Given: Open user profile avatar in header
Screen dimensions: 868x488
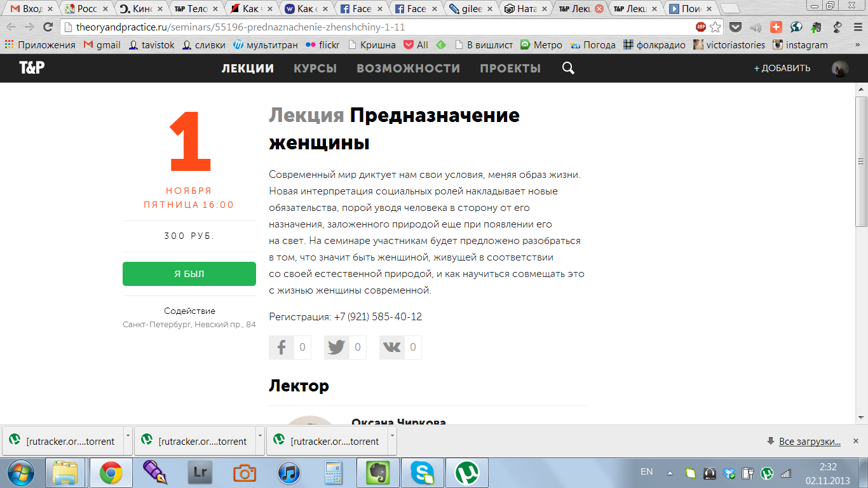Looking at the screenshot, I should [840, 69].
